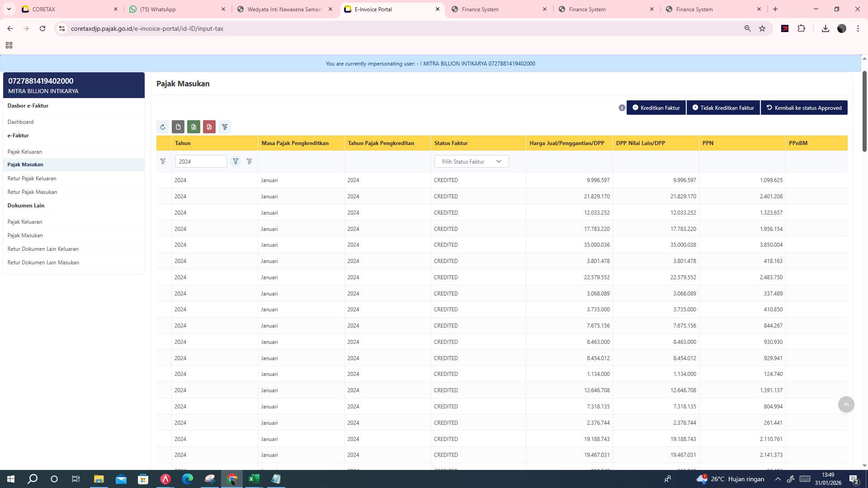This screenshot has height=488, width=868.
Task: Click inside the Tahun 2024 filter field
Action: (201, 161)
